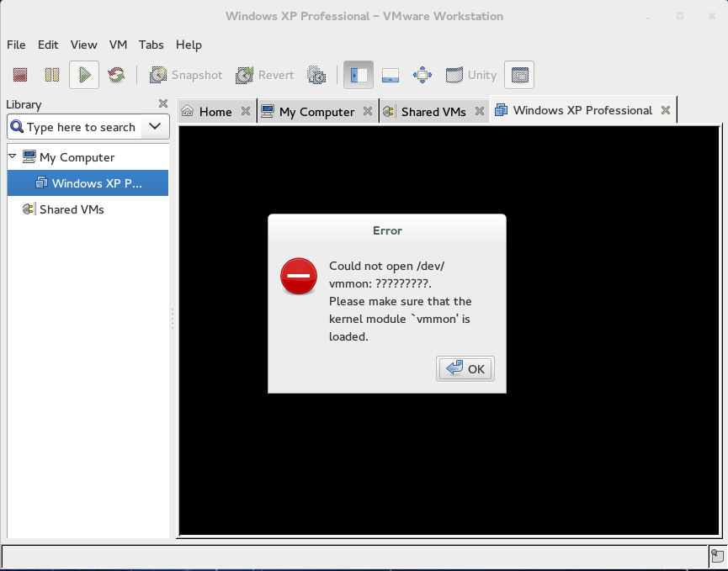The height and width of the screenshot is (571, 728).
Task: Close the Home tab
Action: click(246, 111)
